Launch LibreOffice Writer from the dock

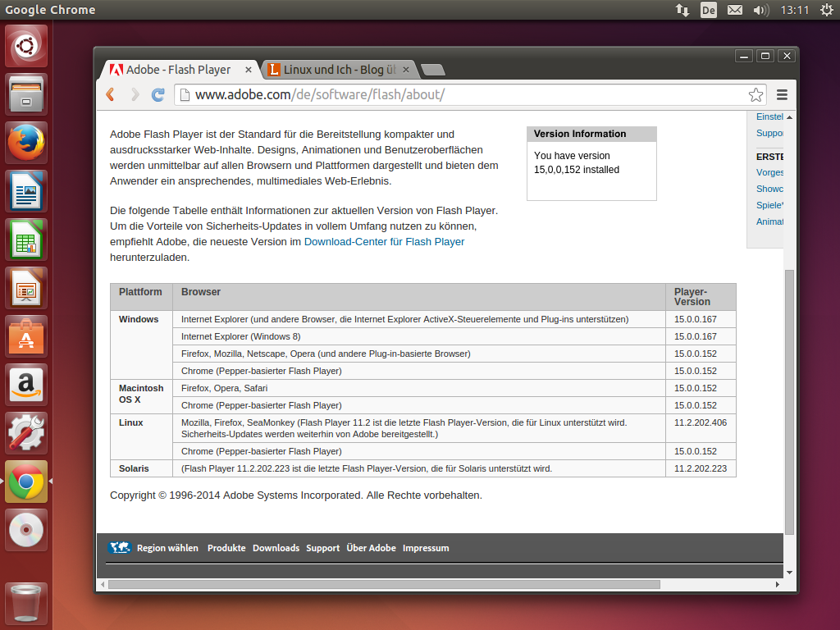click(x=27, y=191)
